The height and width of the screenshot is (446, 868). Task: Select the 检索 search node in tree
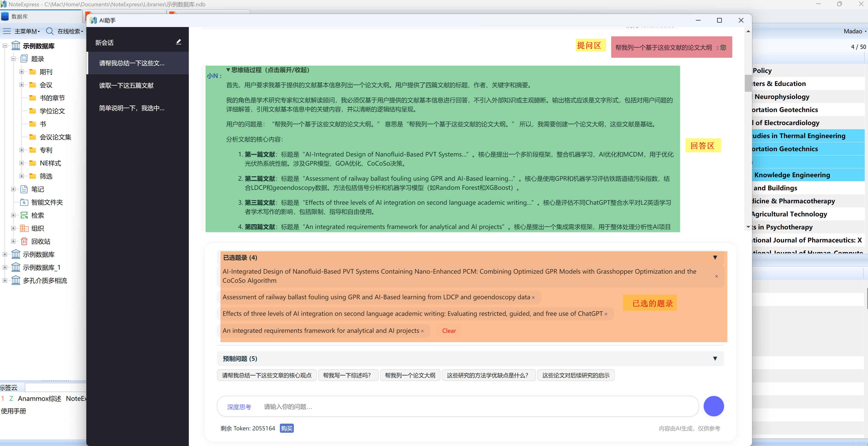click(x=37, y=215)
